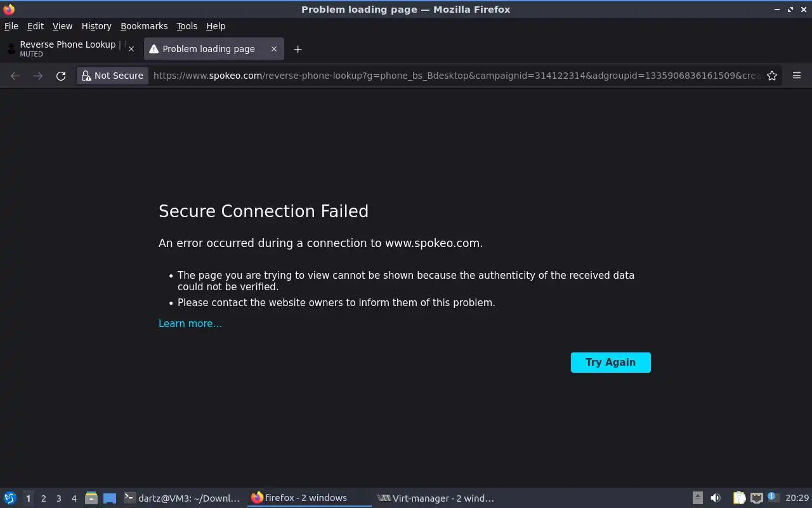Open the clipboard manager tray icon
This screenshot has width=812, height=508.
tap(739, 498)
